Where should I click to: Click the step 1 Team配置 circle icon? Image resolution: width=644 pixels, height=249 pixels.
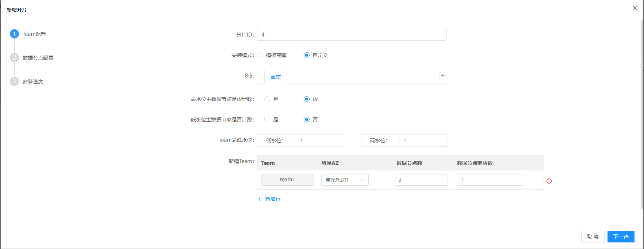[14, 34]
